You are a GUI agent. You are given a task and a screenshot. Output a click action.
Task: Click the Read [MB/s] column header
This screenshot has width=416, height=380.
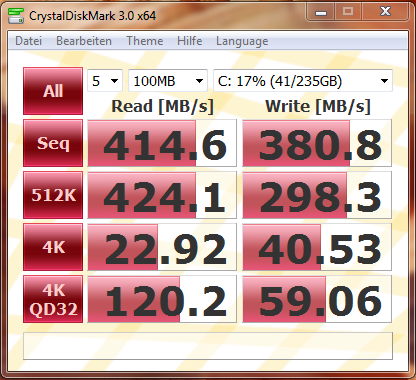pos(162,107)
